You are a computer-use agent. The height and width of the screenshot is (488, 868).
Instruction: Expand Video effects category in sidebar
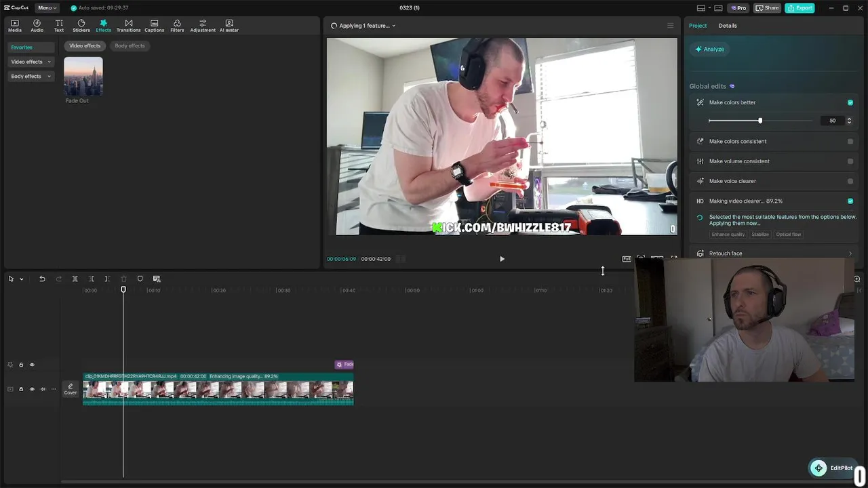point(31,62)
